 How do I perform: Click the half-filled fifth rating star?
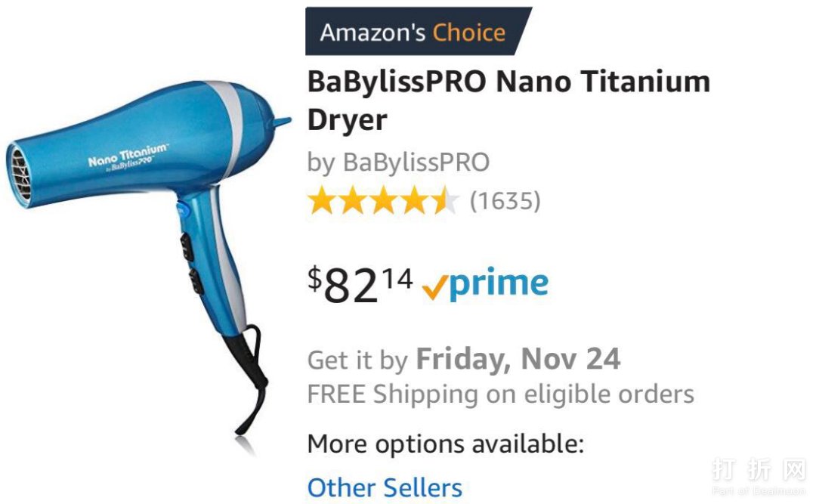pyautogui.click(x=445, y=201)
